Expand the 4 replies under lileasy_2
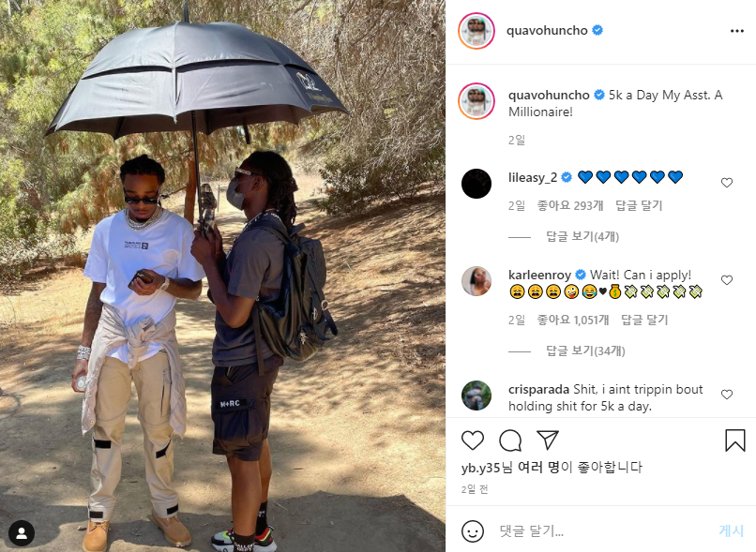Image resolution: width=756 pixels, height=552 pixels. pyautogui.click(x=582, y=236)
